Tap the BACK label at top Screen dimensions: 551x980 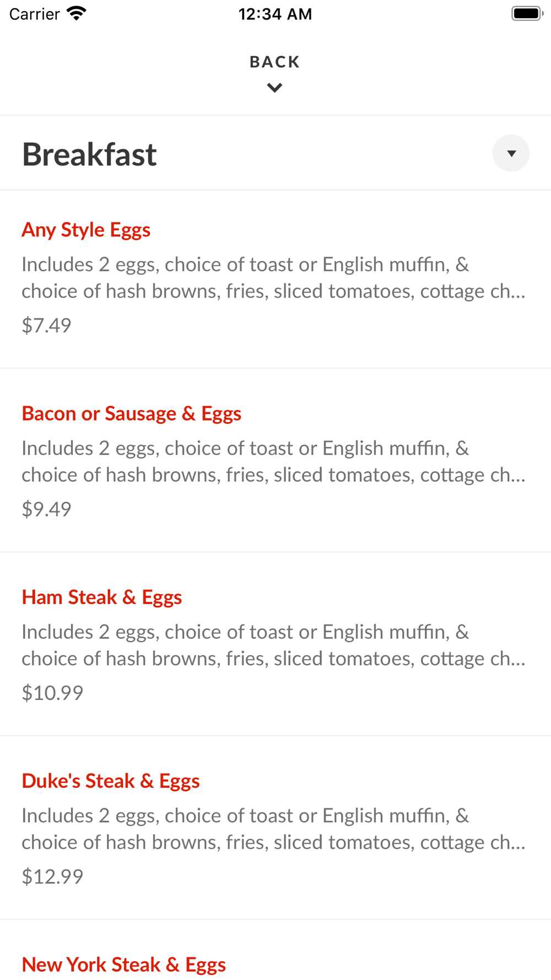275,62
